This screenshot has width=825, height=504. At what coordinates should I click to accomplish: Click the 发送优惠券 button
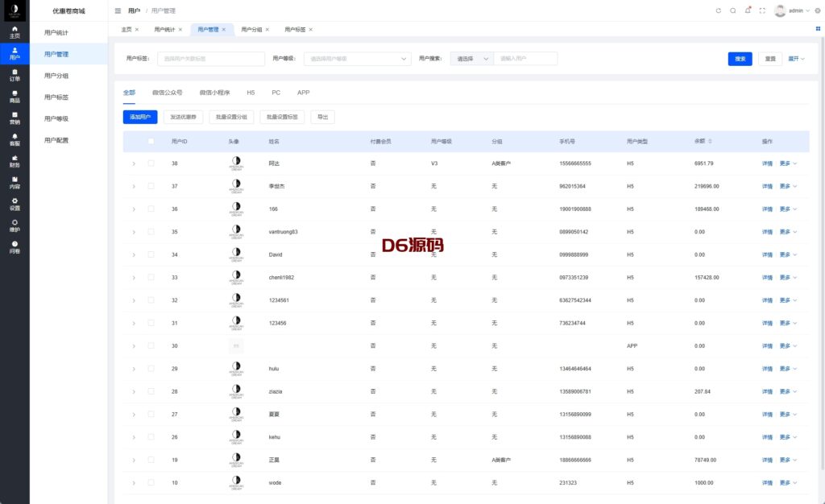click(x=183, y=117)
